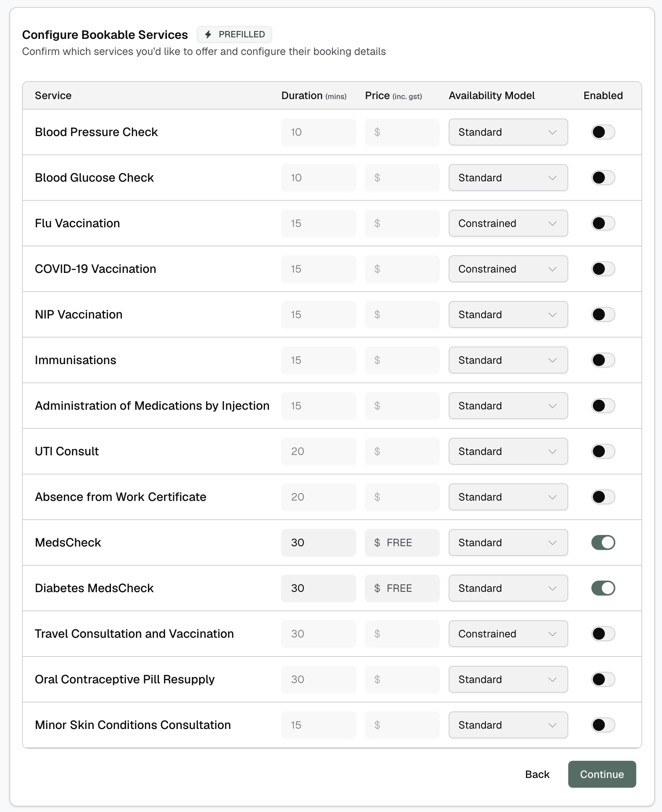Open the Constrained dropdown for COVID-19 Vaccination
662x812 pixels.
(508, 269)
